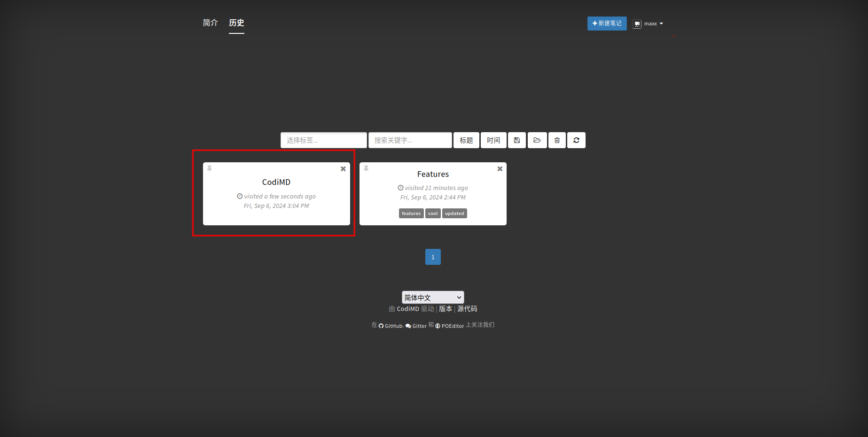Open the 简体中文 language selector
This screenshot has height=437, width=868.
[433, 297]
